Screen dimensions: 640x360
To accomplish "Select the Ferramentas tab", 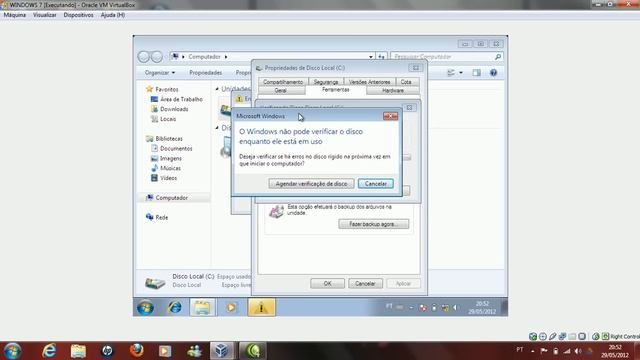I will [336, 90].
